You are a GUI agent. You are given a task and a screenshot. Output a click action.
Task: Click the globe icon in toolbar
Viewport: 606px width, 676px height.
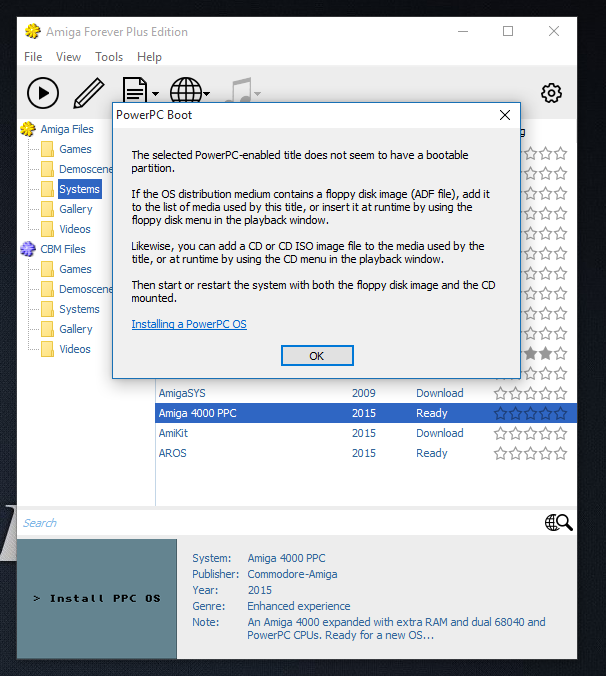(x=186, y=90)
